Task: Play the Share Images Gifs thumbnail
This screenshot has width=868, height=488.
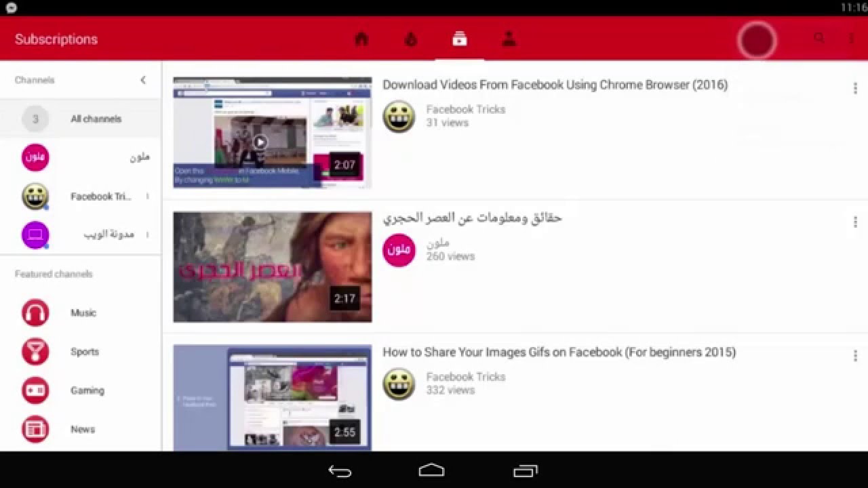Action: (273, 398)
